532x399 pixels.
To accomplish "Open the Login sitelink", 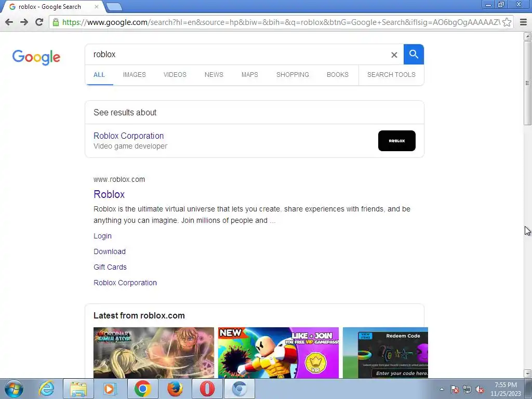I will click(102, 236).
